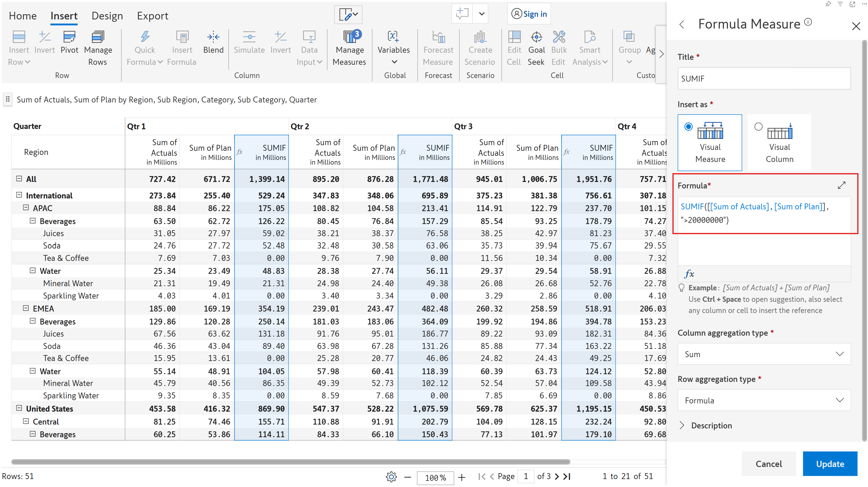The height and width of the screenshot is (487, 868).
Task: Click the Update button
Action: (830, 464)
